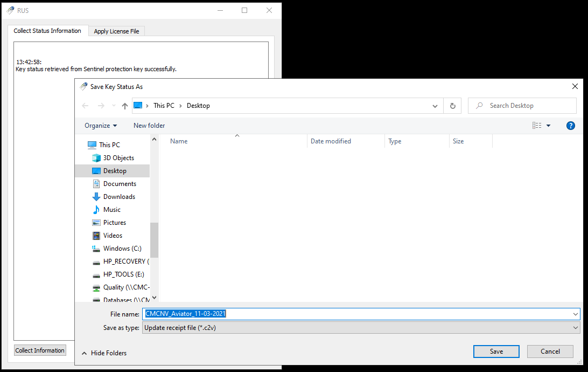Maximize the RUS window
Viewport: 588px width, 372px height.
[x=244, y=10]
